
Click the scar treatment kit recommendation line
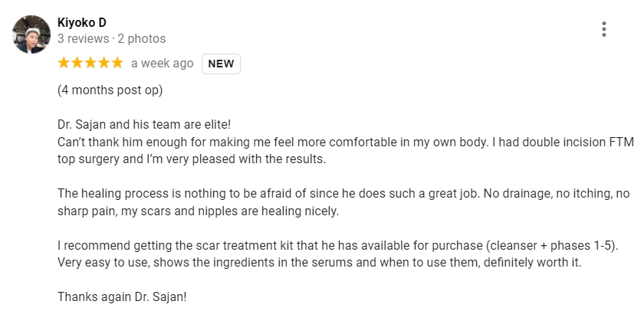pos(338,246)
